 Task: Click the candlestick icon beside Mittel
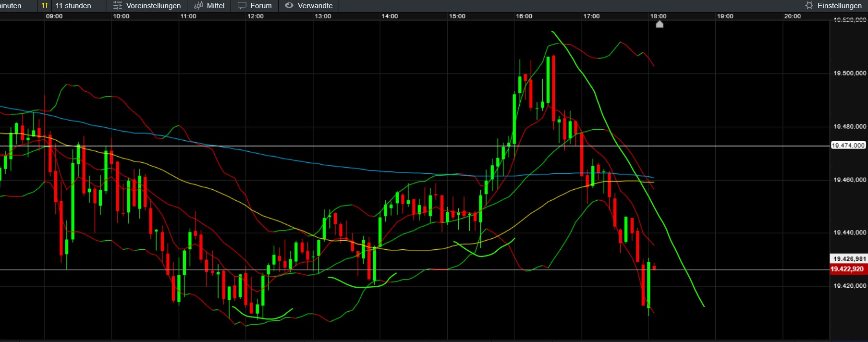click(x=198, y=6)
